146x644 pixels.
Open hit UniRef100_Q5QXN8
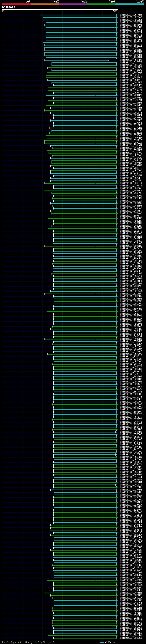click(x=131, y=341)
